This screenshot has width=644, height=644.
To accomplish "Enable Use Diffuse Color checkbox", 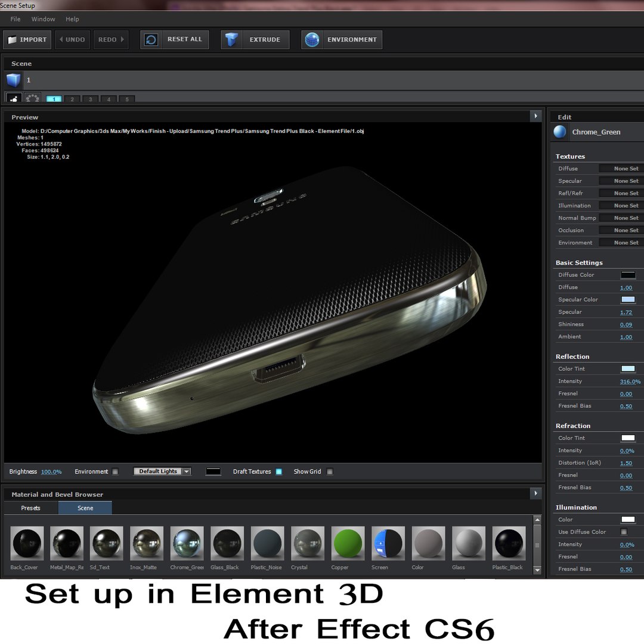I will [x=624, y=531].
